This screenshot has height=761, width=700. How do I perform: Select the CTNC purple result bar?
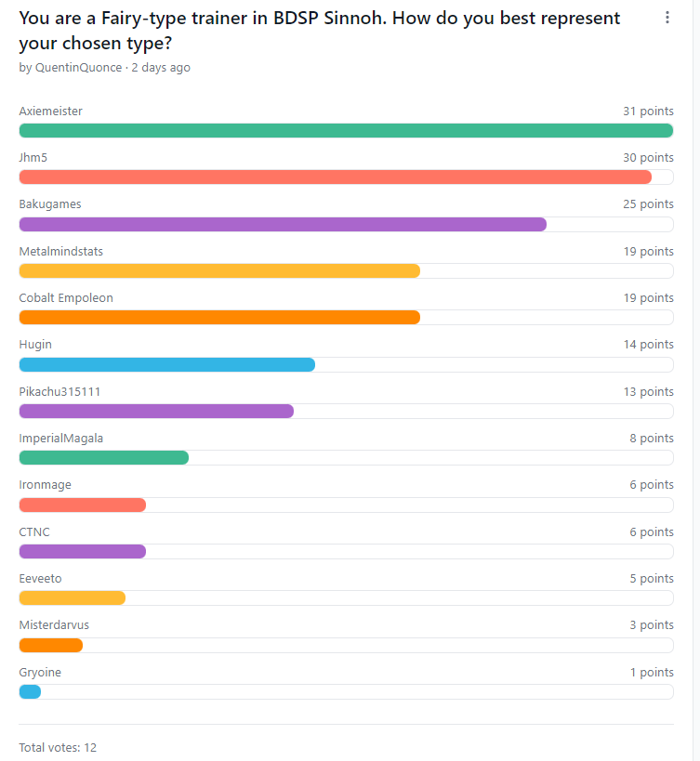coord(83,551)
